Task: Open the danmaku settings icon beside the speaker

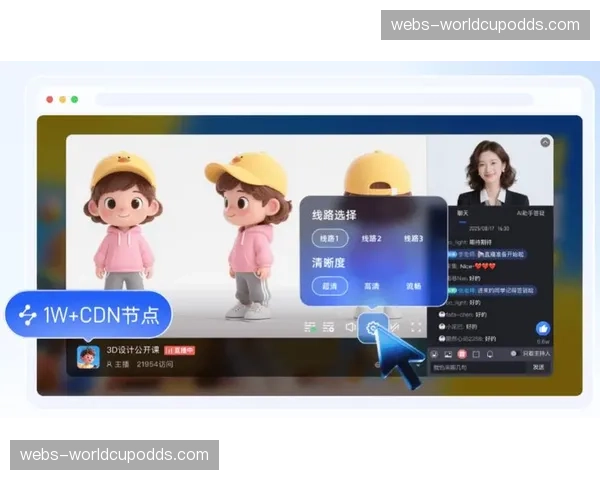Action: pos(328,327)
